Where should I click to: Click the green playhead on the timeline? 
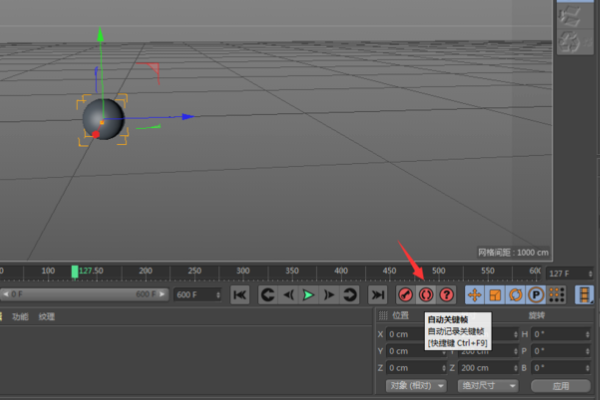(75, 271)
